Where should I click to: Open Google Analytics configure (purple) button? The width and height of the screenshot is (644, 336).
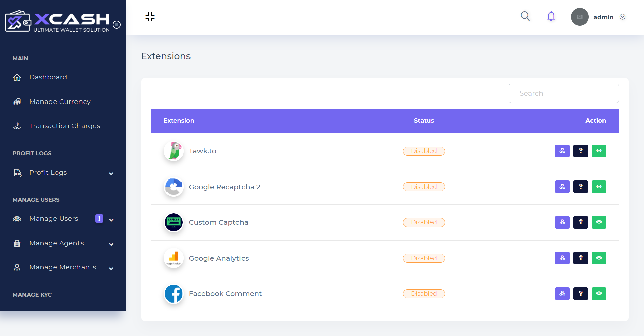(x=562, y=258)
